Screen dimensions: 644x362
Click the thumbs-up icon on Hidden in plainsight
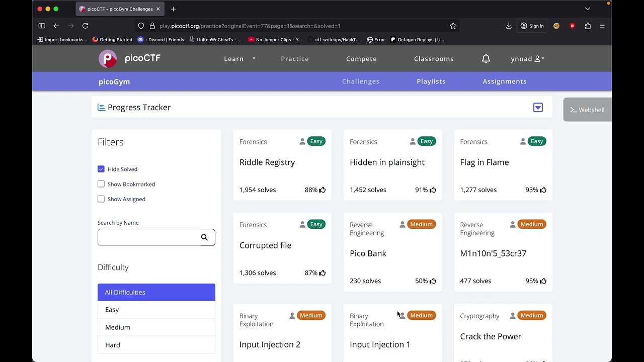click(433, 190)
